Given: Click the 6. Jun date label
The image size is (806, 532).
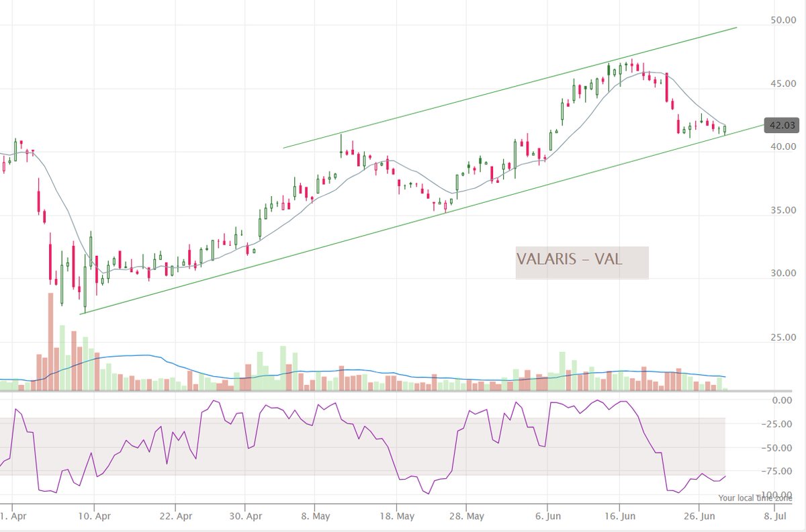Looking at the screenshot, I should [547, 517].
